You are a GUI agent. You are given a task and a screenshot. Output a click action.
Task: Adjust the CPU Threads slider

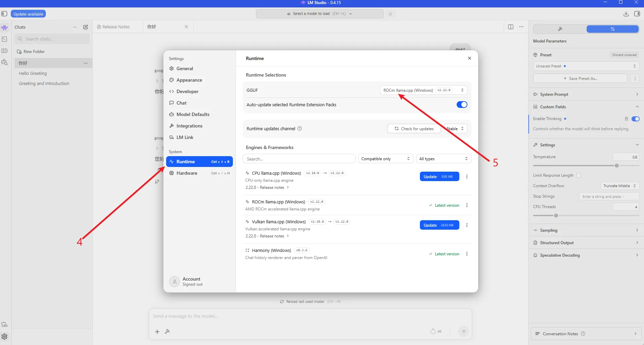coord(556,215)
